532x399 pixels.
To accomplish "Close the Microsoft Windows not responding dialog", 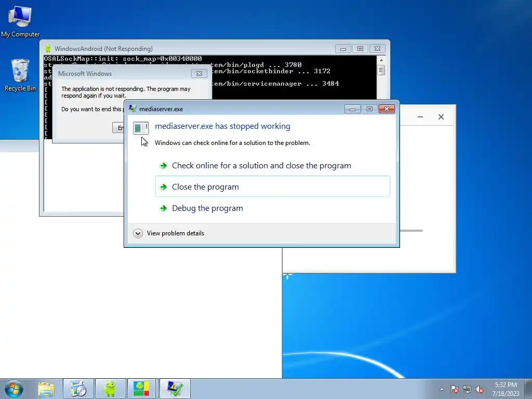I will [199, 73].
